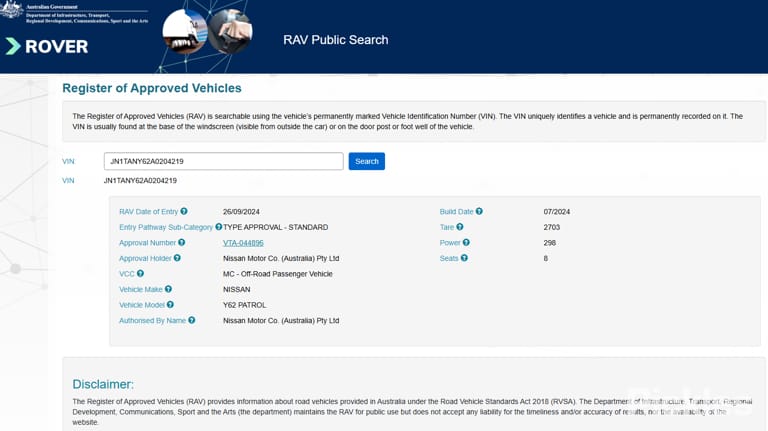The width and height of the screenshot is (768, 431).
Task: Click the Search button
Action: click(367, 161)
